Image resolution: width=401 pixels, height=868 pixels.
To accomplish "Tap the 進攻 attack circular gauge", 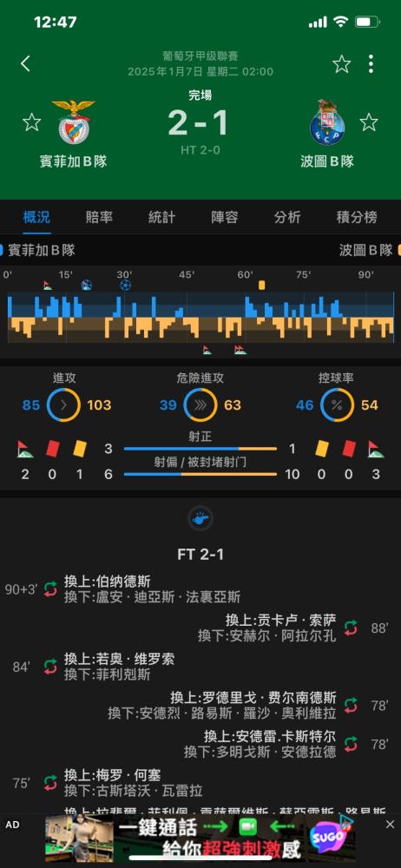I will (x=63, y=405).
